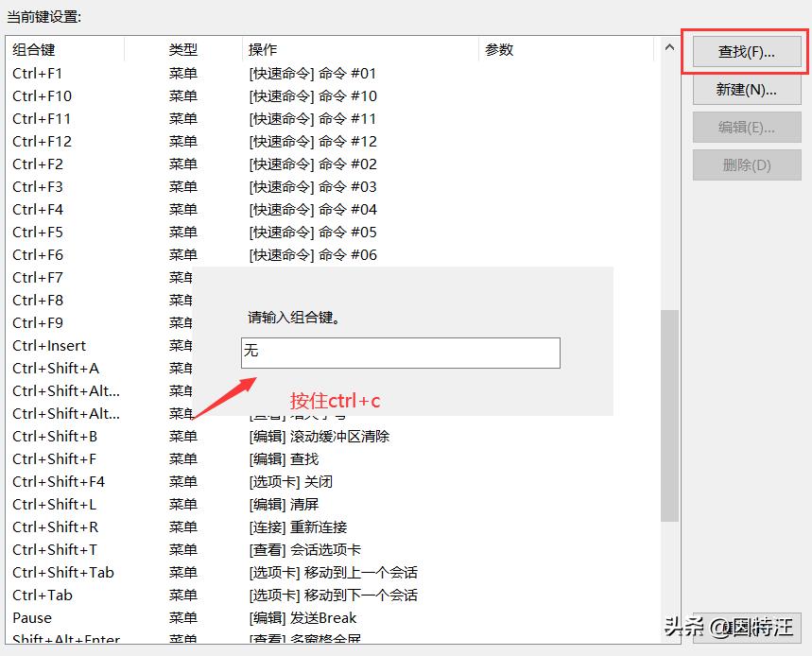812x656 pixels.
Task: Select the Ctrl+Insert shortcut row
Action: coord(95,345)
